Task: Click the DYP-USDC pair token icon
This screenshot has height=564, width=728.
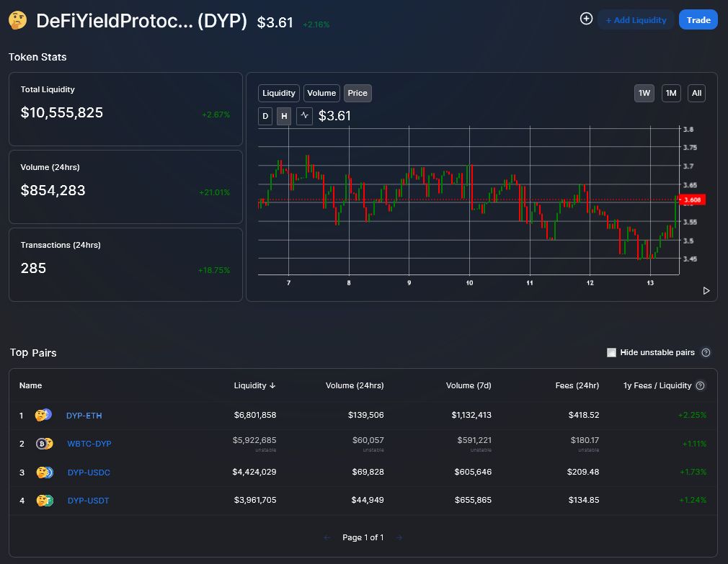Action: pos(44,473)
